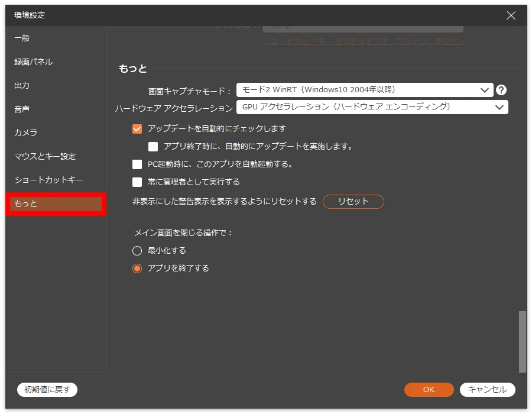Open the 音声 settings
The image size is (532, 414).
coord(22,109)
